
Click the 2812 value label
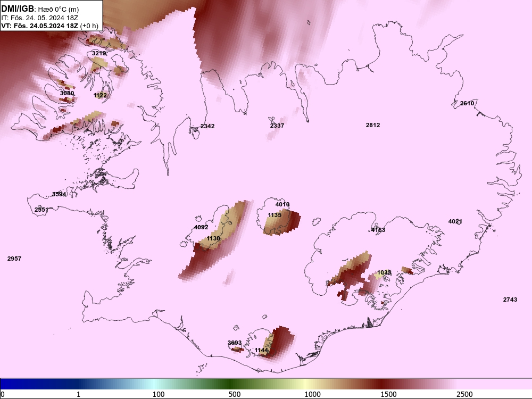pos(373,125)
